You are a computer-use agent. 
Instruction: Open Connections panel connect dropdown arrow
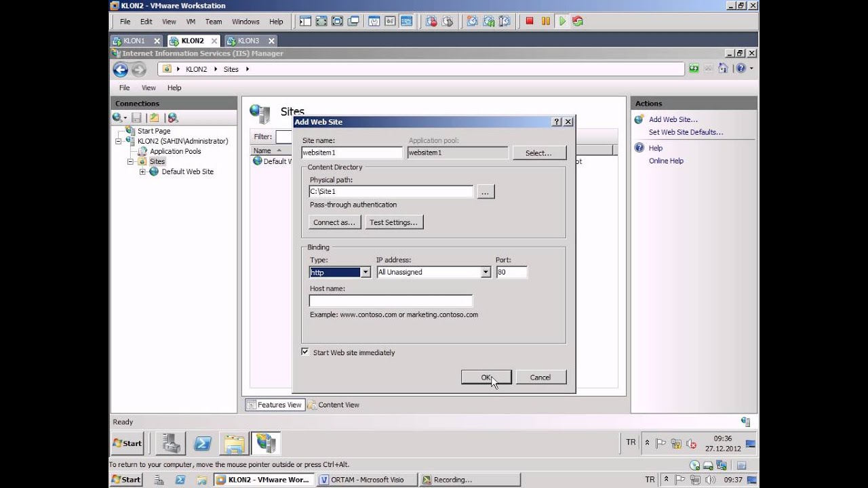pyautogui.click(x=125, y=119)
